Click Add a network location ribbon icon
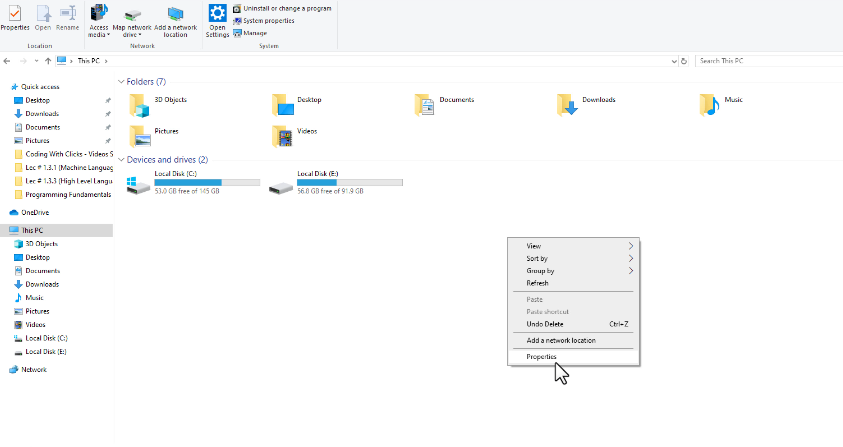Screen dimensions: 843x447 click(x=175, y=22)
